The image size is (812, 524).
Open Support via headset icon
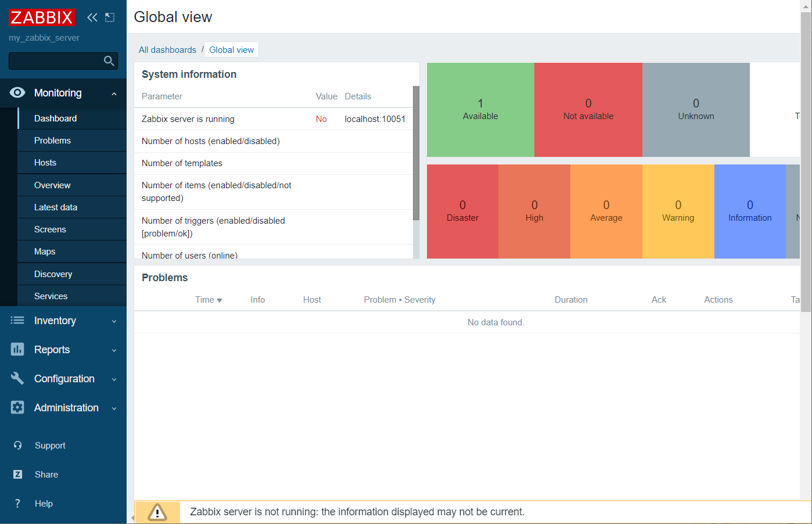click(x=18, y=445)
